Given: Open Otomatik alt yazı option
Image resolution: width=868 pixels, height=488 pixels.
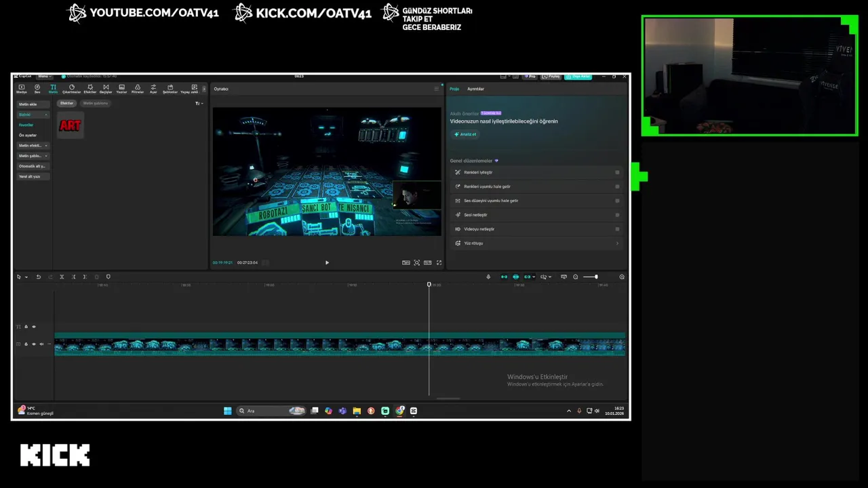Looking at the screenshot, I should coord(33,166).
